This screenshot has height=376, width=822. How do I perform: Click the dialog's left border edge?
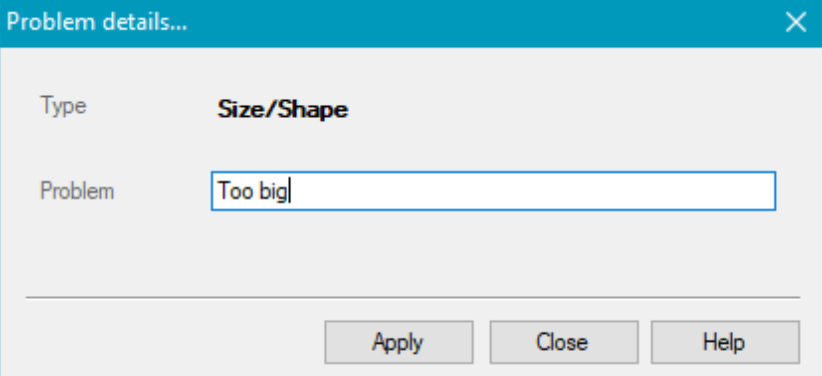coord(1,210)
